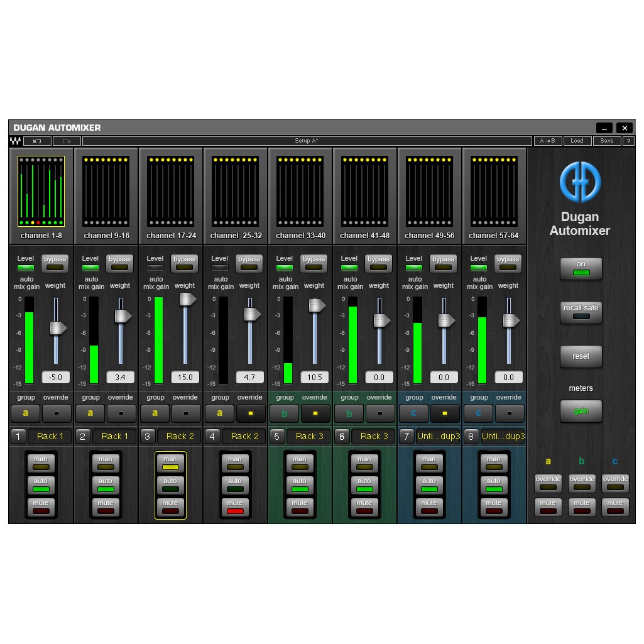Viewport: 644px width, 644px height.
Task: Click the undo arrow icon
Action: click(x=37, y=141)
